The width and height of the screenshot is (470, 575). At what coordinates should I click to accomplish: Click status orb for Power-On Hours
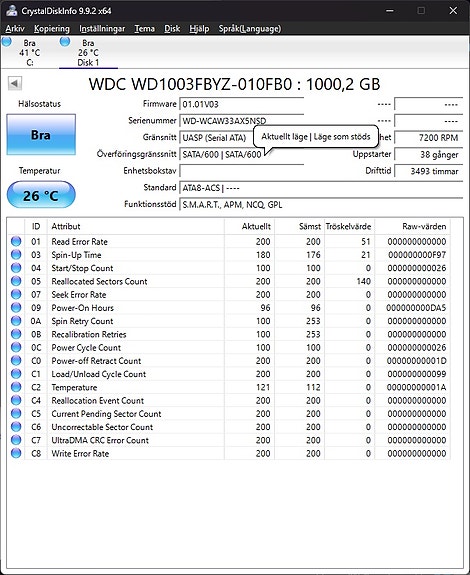(x=16, y=307)
